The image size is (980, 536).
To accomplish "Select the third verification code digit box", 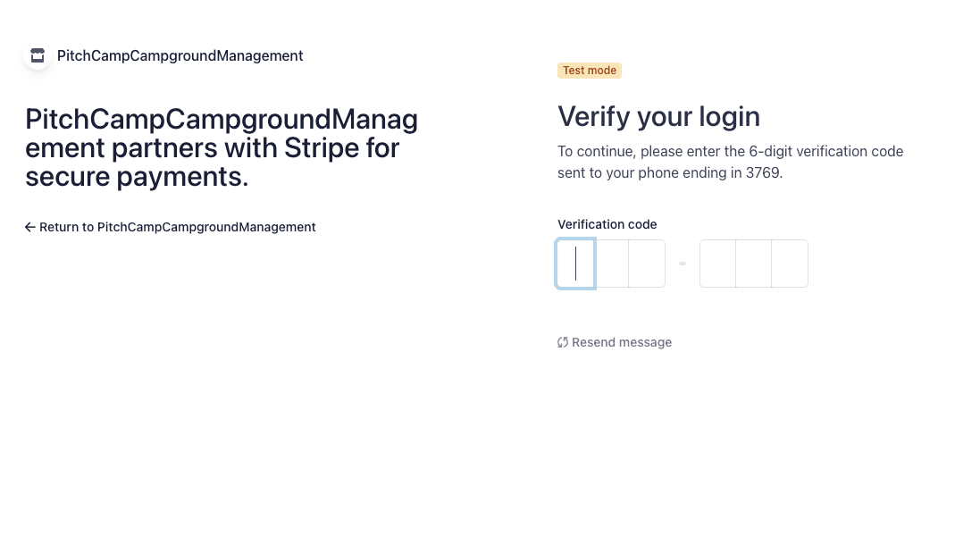I will point(647,264).
